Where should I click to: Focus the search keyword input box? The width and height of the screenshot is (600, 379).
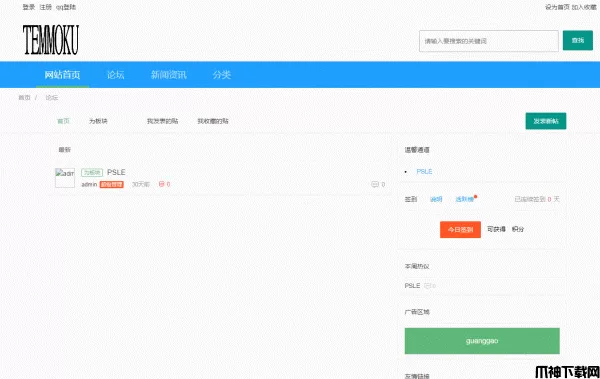[x=489, y=41]
